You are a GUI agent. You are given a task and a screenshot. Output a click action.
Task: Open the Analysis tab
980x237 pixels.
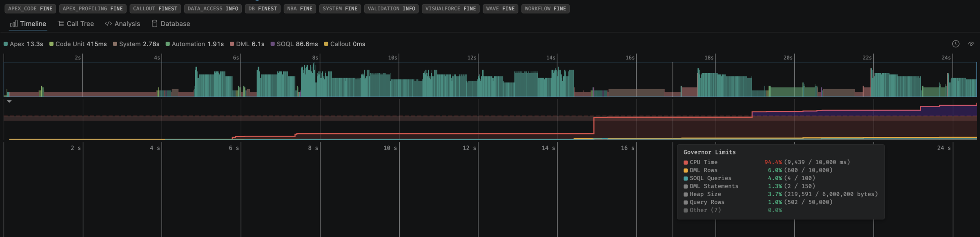click(x=122, y=24)
